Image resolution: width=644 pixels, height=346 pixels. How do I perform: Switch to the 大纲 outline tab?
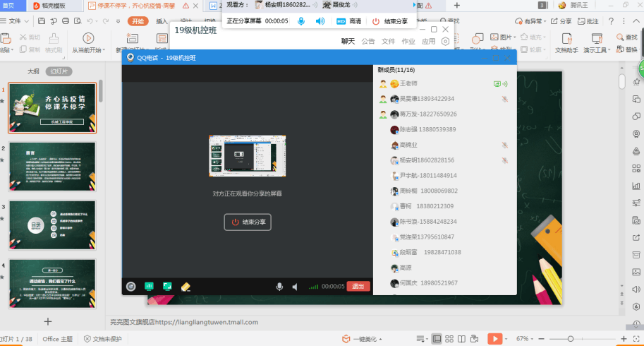click(x=33, y=71)
